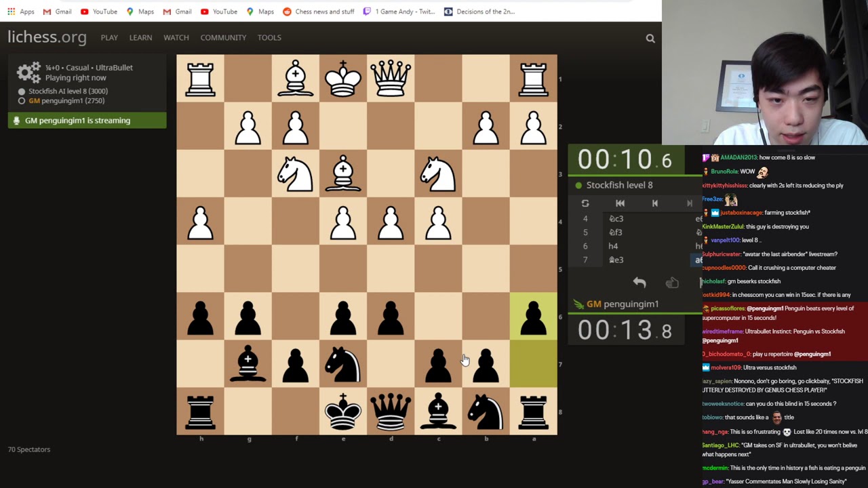Image resolution: width=868 pixels, height=488 pixels.
Task: Open the second Gmail bookmark
Action: coord(177,12)
